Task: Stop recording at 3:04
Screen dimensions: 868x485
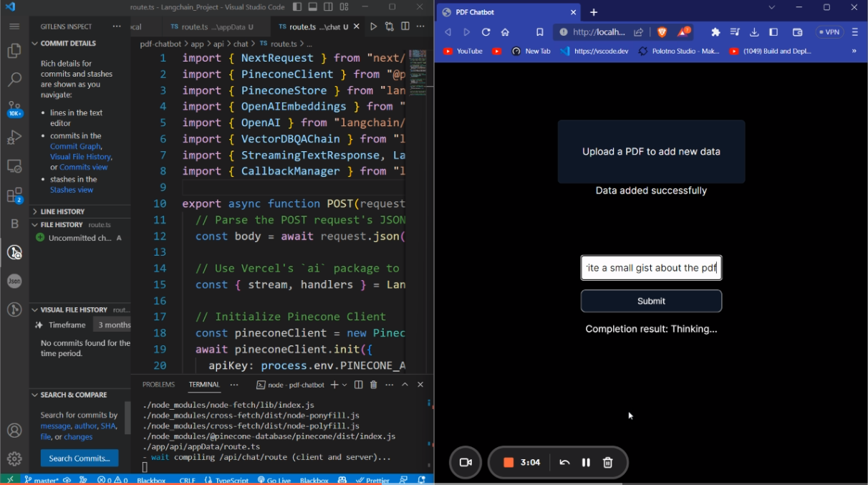Action: pos(508,463)
